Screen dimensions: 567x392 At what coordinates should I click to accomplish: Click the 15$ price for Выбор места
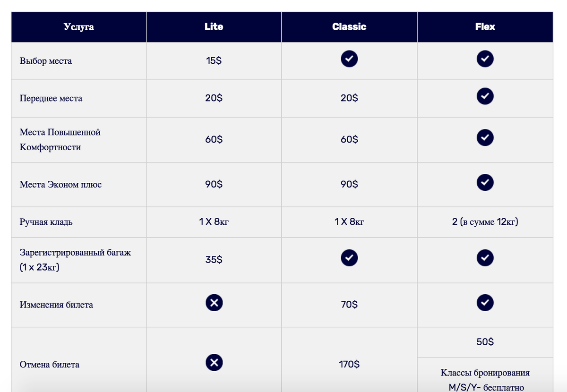[214, 61]
